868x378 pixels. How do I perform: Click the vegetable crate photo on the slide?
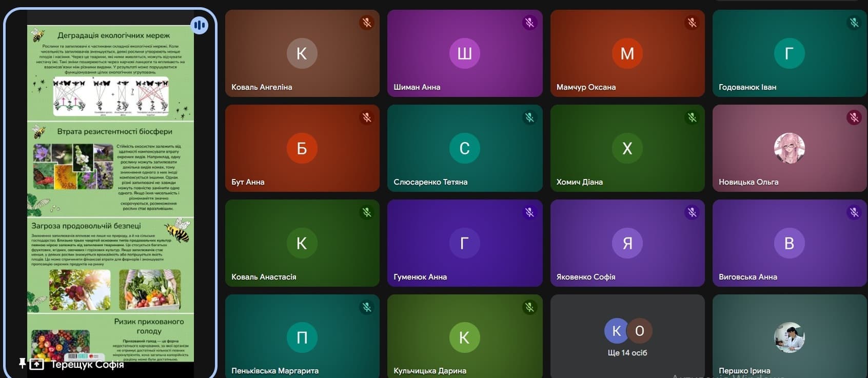click(x=150, y=289)
